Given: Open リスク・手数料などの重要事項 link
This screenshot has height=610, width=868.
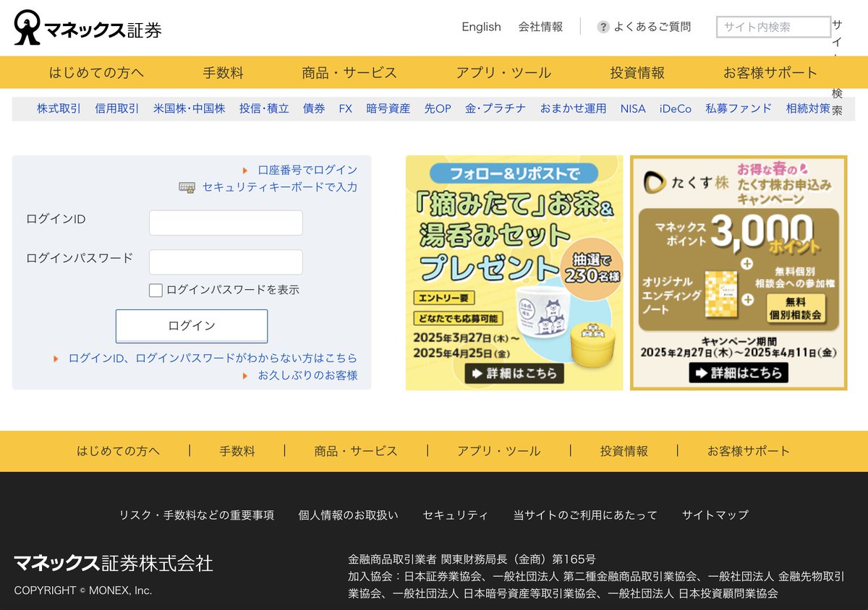Looking at the screenshot, I should point(197,515).
